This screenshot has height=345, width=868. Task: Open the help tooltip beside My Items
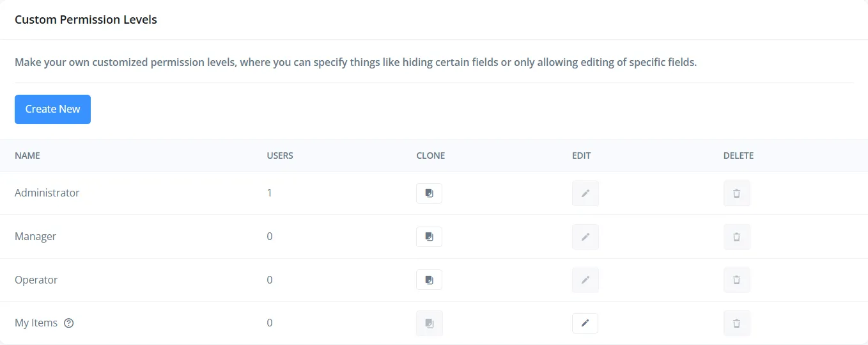coord(69,323)
